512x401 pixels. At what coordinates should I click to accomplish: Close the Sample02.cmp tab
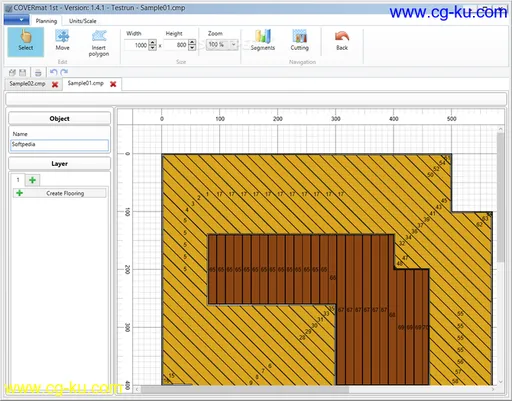(55, 84)
